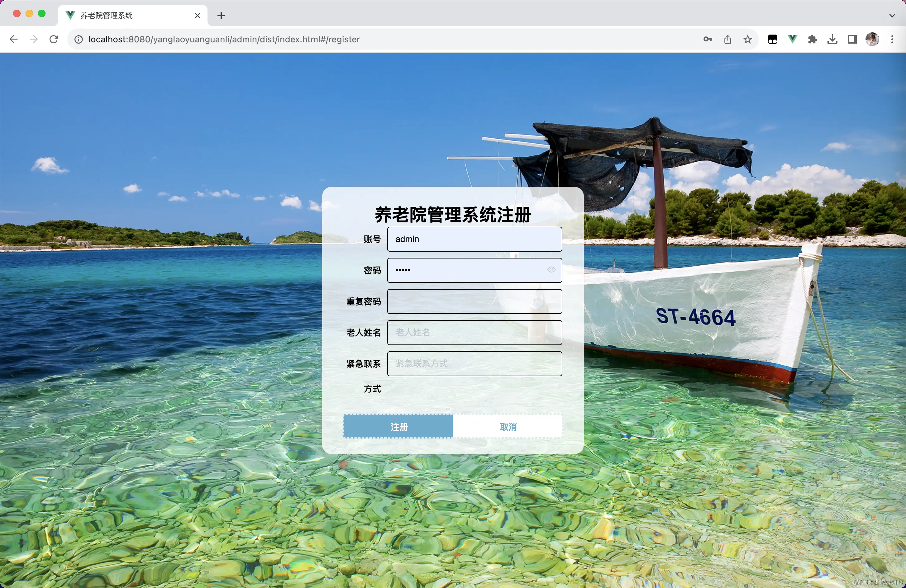This screenshot has width=906, height=588.
Task: Open the site information dropdown in address bar
Action: (79, 39)
